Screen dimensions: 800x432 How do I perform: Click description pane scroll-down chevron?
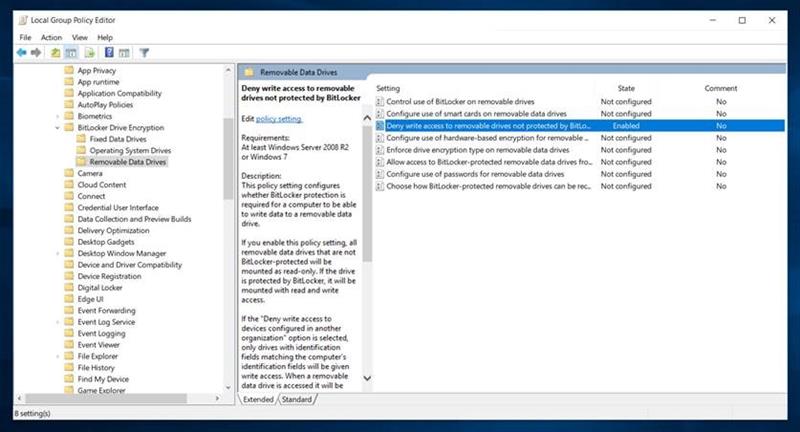point(367,378)
